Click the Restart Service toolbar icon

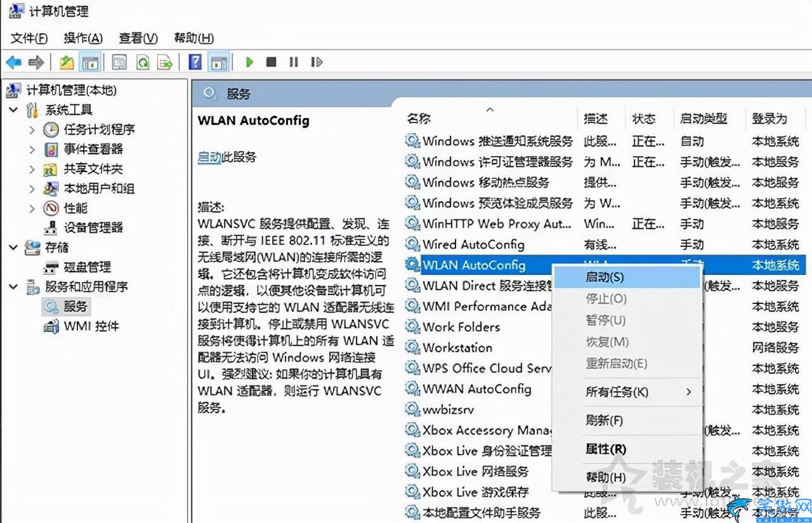tap(317, 62)
